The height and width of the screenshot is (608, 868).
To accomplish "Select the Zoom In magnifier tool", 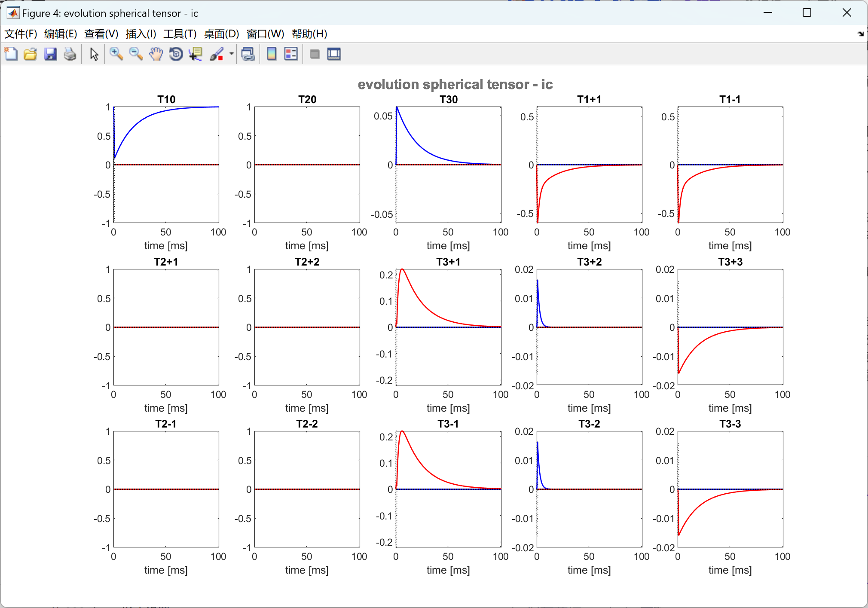I will click(116, 54).
